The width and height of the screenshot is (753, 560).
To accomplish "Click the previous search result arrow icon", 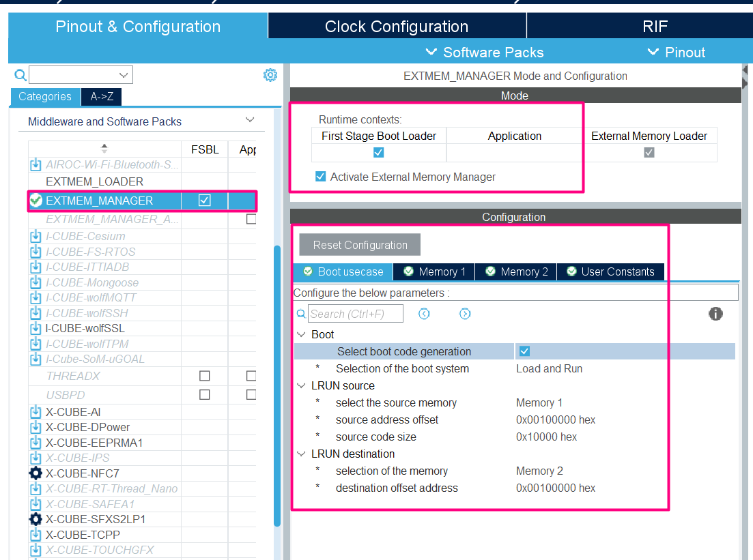I will click(424, 313).
